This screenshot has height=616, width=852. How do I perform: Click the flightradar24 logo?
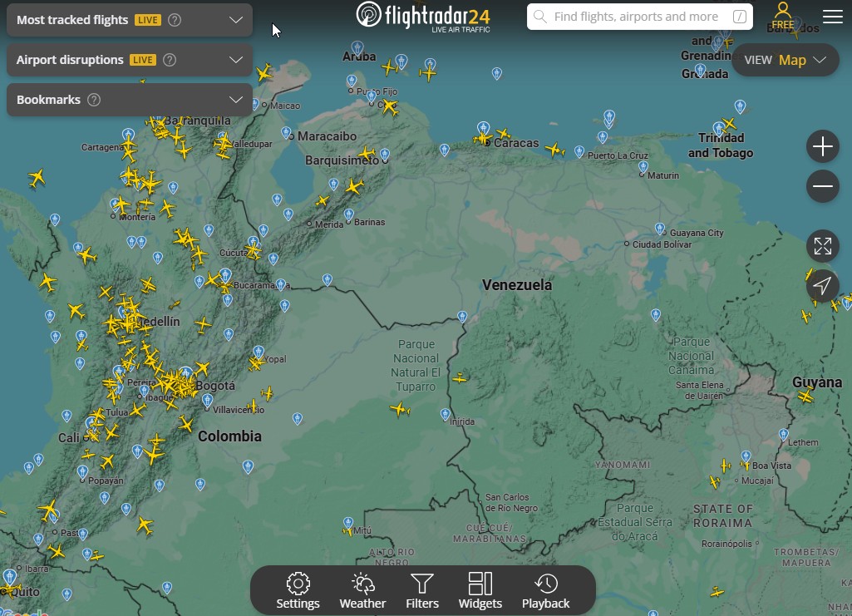[x=421, y=15]
